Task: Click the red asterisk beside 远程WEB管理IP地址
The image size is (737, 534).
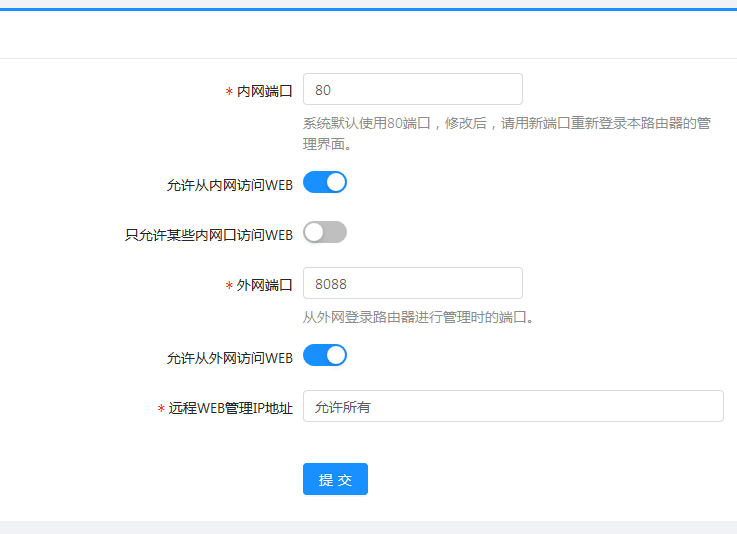Action: click(x=161, y=409)
